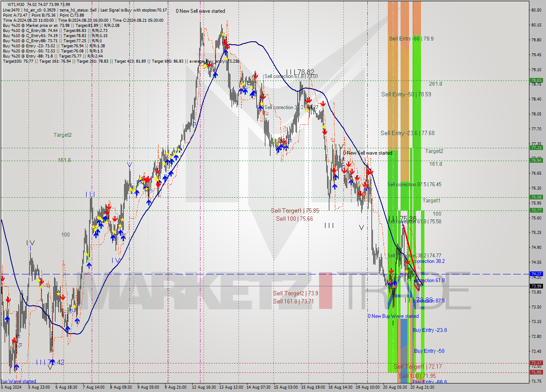Click the '19 Aug 10:00' time axis label
The image size is (546, 392).
click(x=367, y=388)
